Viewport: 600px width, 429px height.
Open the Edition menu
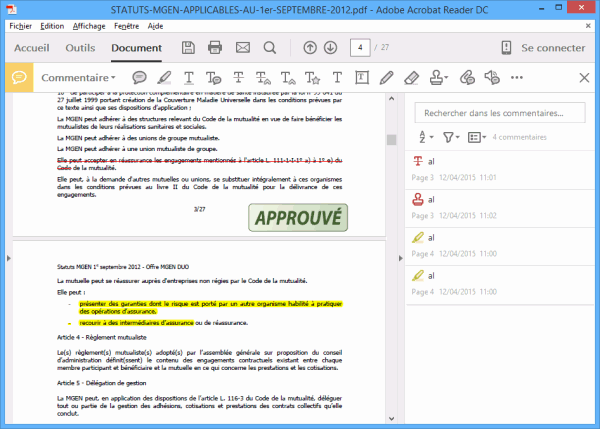52,26
